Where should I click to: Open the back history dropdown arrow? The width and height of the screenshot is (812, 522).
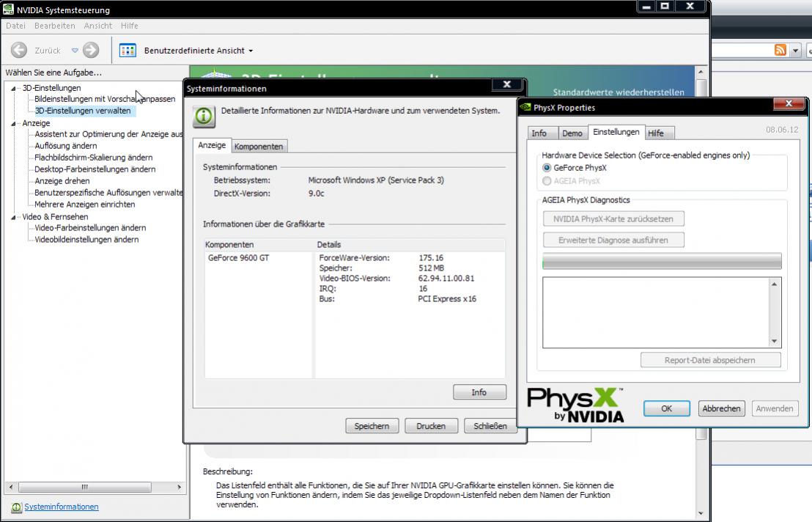[x=75, y=51]
